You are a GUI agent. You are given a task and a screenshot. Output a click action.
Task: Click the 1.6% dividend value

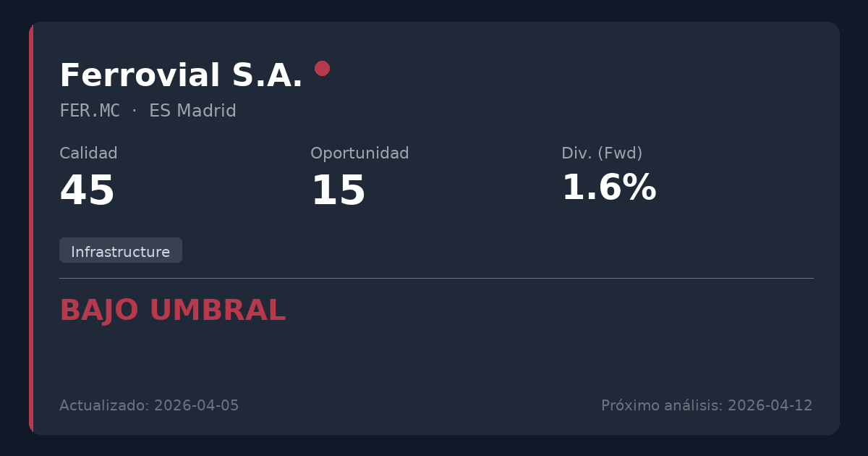coord(609,188)
